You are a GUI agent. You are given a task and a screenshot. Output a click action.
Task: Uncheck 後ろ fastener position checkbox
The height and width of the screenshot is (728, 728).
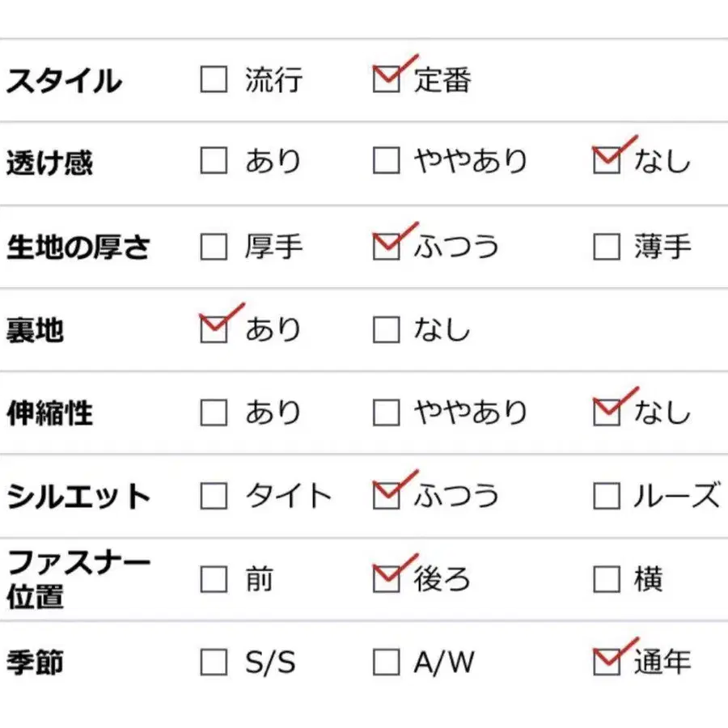[x=386, y=579]
